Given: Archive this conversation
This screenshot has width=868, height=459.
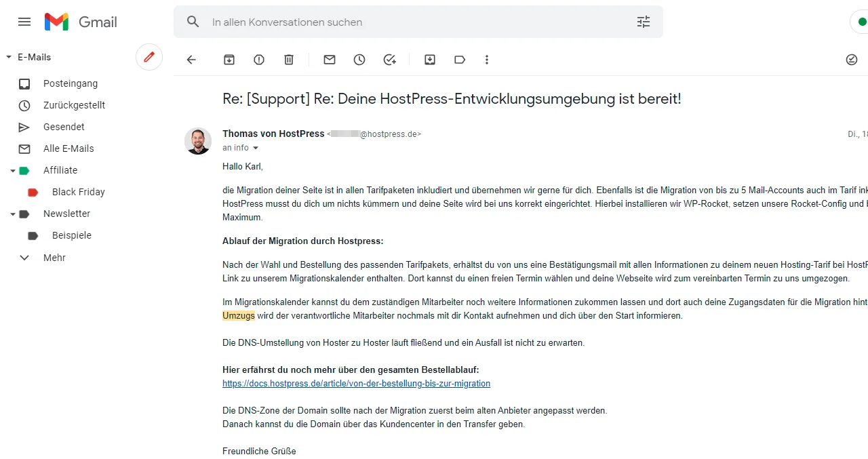Looking at the screenshot, I should (x=229, y=60).
